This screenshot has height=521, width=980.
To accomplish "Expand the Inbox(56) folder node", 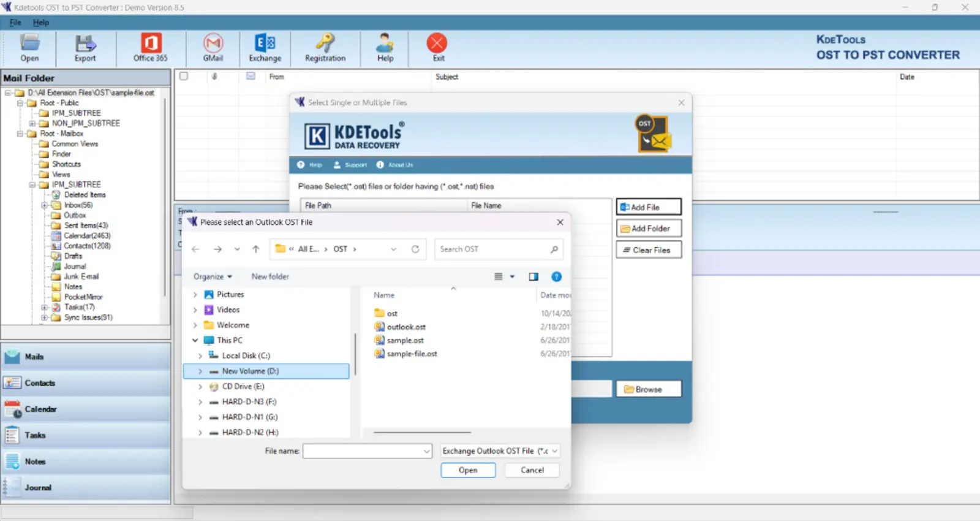I will [x=45, y=205].
